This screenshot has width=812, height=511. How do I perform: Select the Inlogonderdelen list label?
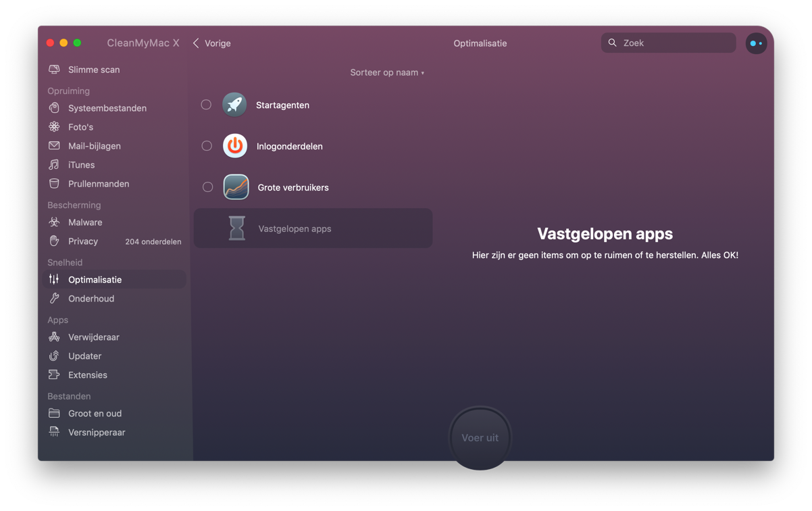(290, 147)
